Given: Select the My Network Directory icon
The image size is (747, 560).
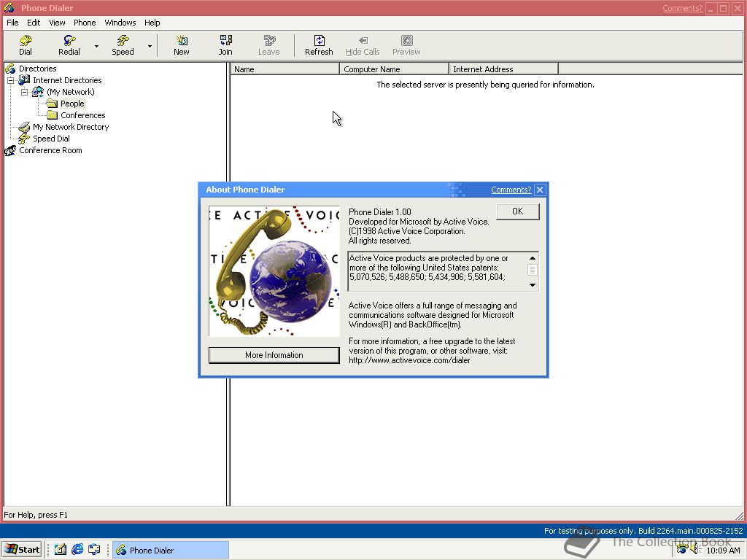Looking at the screenshot, I should tap(24, 127).
